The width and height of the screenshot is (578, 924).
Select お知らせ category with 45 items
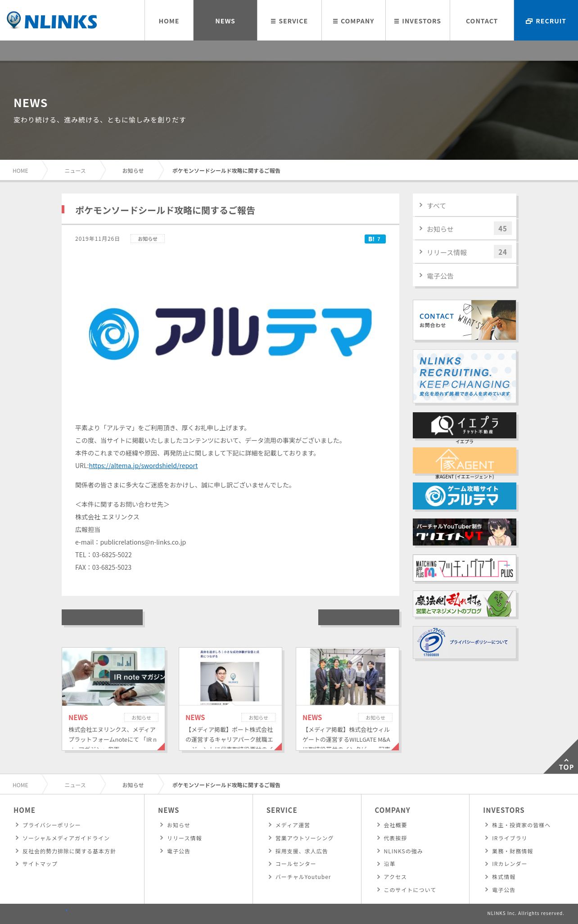(x=465, y=229)
